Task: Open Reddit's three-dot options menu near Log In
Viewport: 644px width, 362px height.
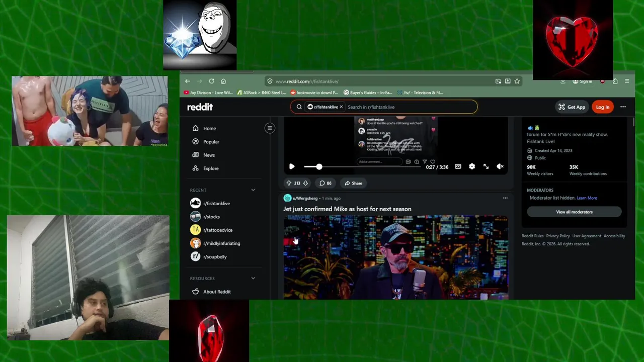Action: click(623, 107)
